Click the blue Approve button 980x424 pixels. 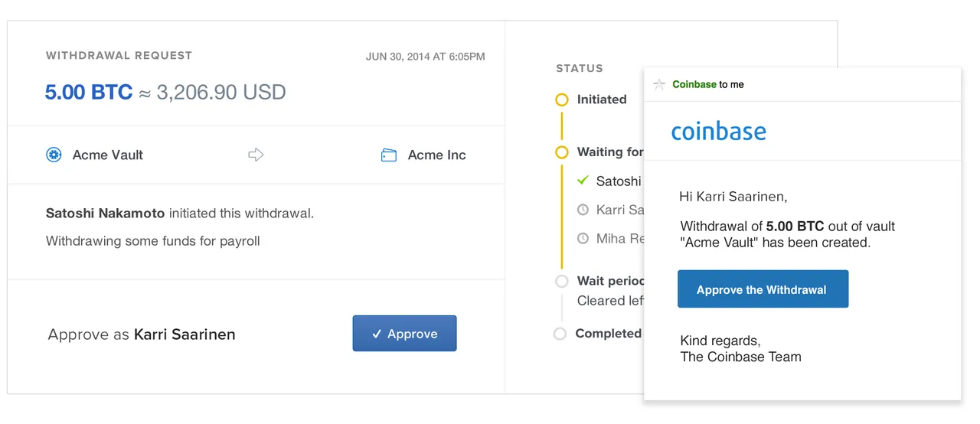pos(404,334)
